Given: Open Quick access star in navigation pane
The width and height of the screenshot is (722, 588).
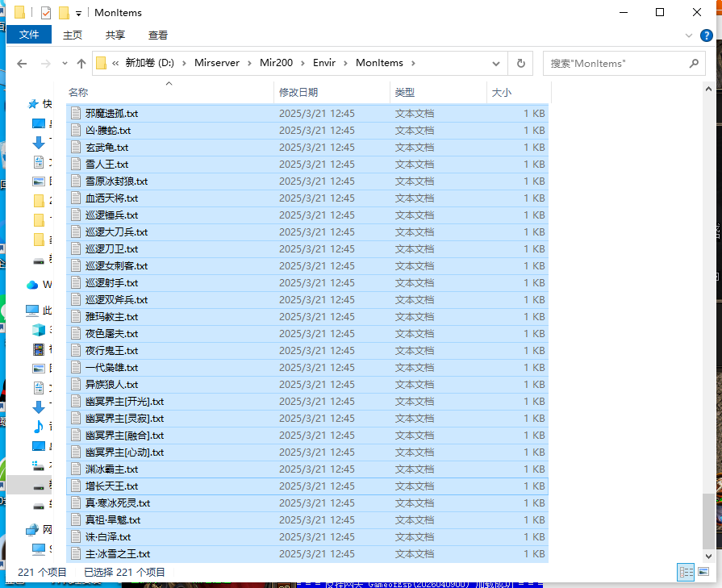Looking at the screenshot, I should pyautogui.click(x=33, y=104).
